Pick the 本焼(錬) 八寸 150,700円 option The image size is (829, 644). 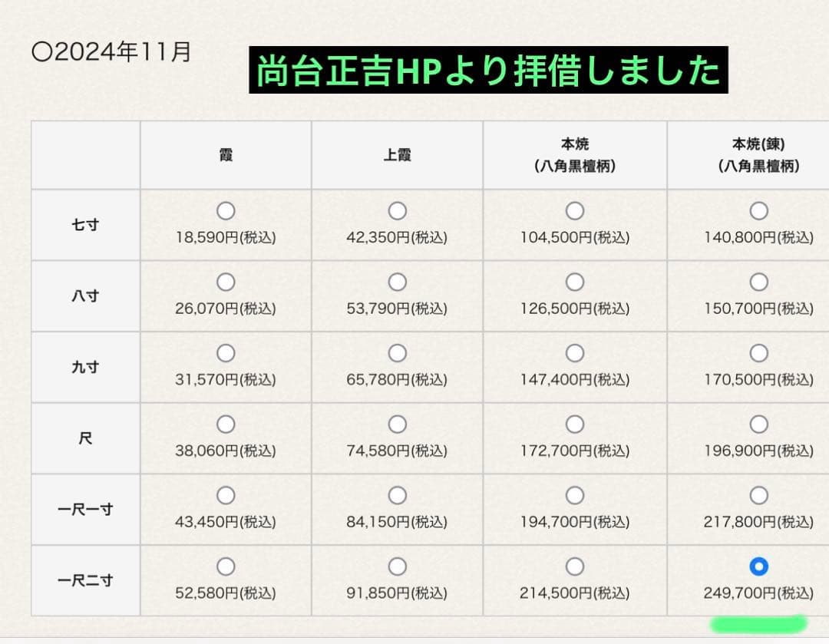tap(759, 282)
